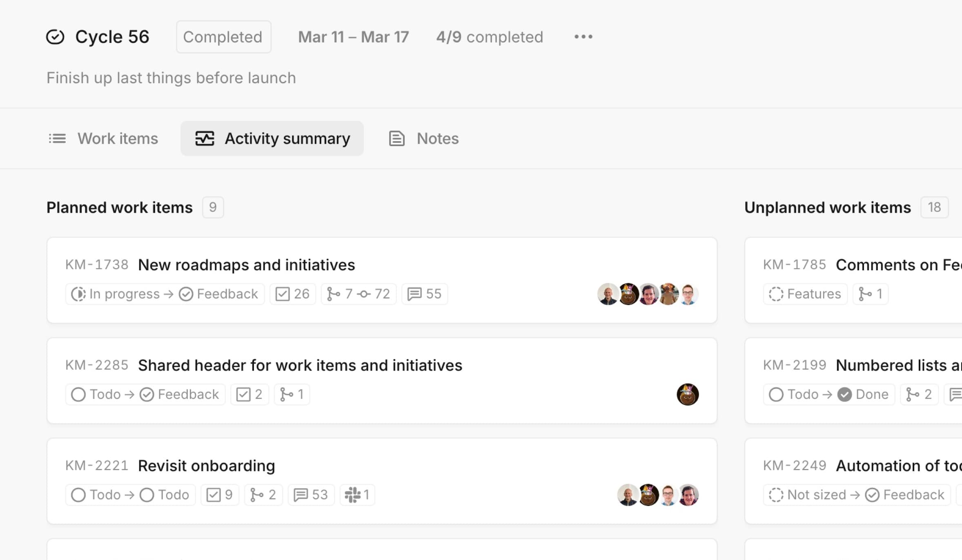Click the Mar 11 – Mar 17 date range
The width and height of the screenshot is (962, 560).
[353, 37]
